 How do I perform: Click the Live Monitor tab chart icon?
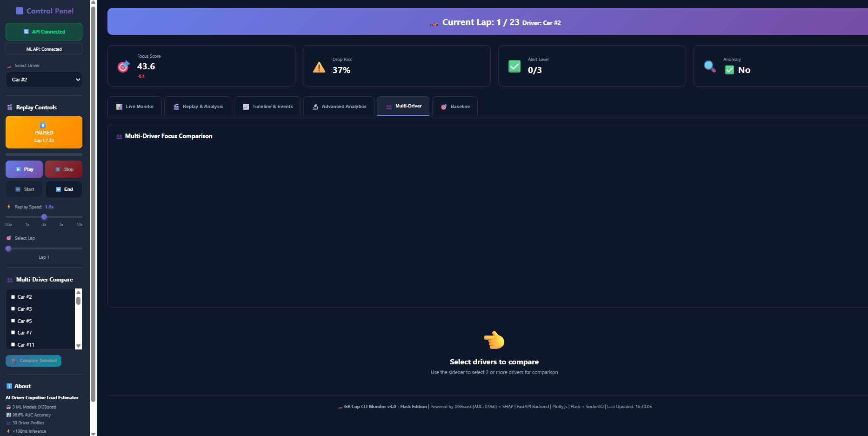tap(120, 107)
